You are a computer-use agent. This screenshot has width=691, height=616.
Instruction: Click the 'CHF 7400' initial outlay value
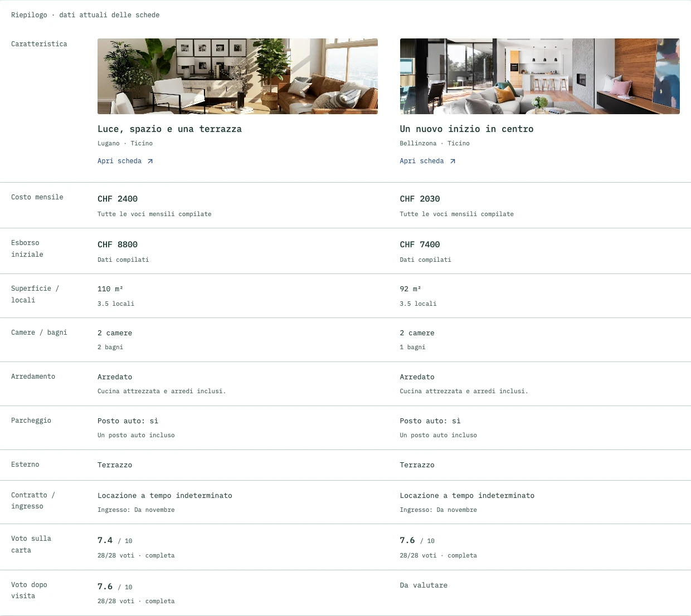420,245
